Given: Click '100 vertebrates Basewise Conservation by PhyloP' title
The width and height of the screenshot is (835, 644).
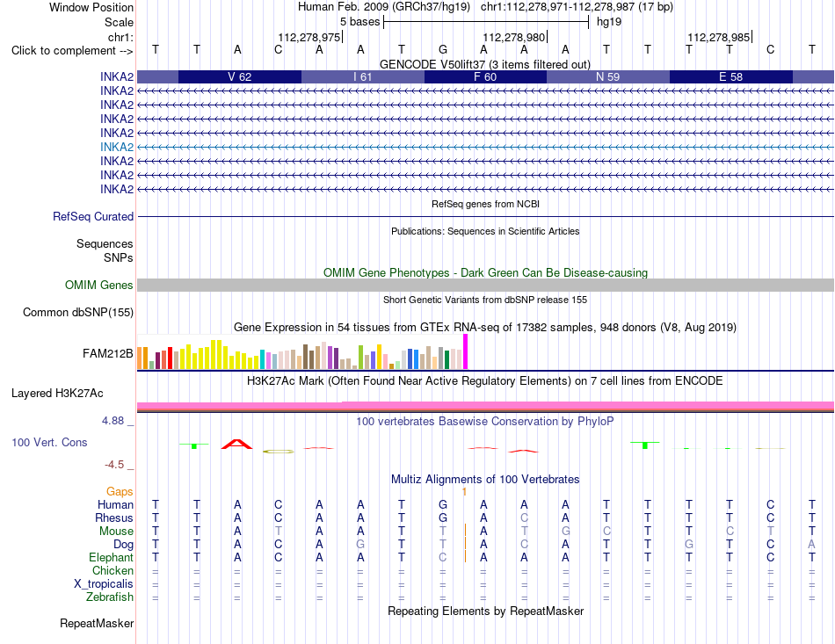Looking at the screenshot, I should [x=485, y=422].
